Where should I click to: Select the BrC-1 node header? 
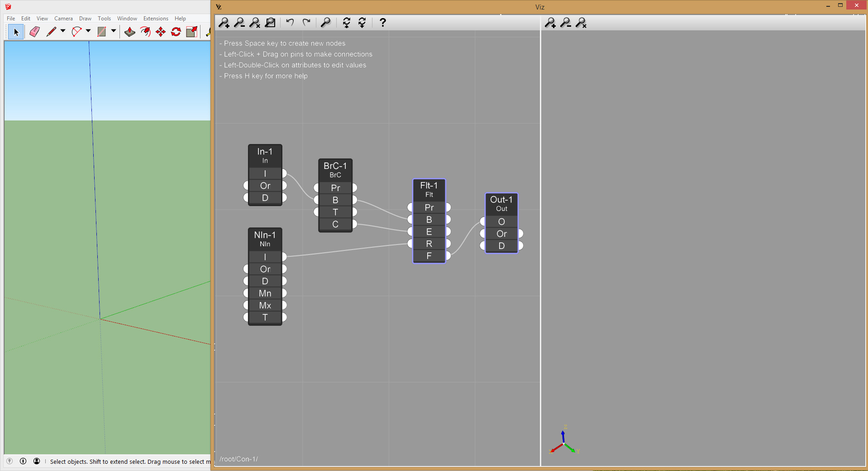click(335, 170)
